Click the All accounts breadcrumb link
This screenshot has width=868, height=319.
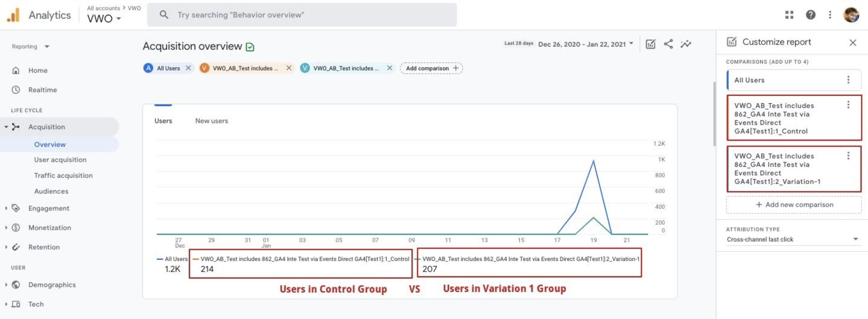click(103, 8)
